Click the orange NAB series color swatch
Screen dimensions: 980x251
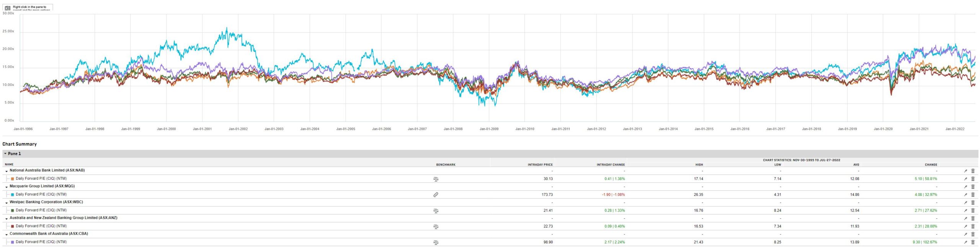(x=13, y=179)
